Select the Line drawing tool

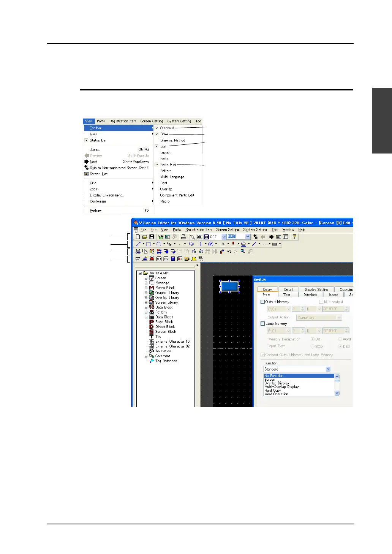138,244
